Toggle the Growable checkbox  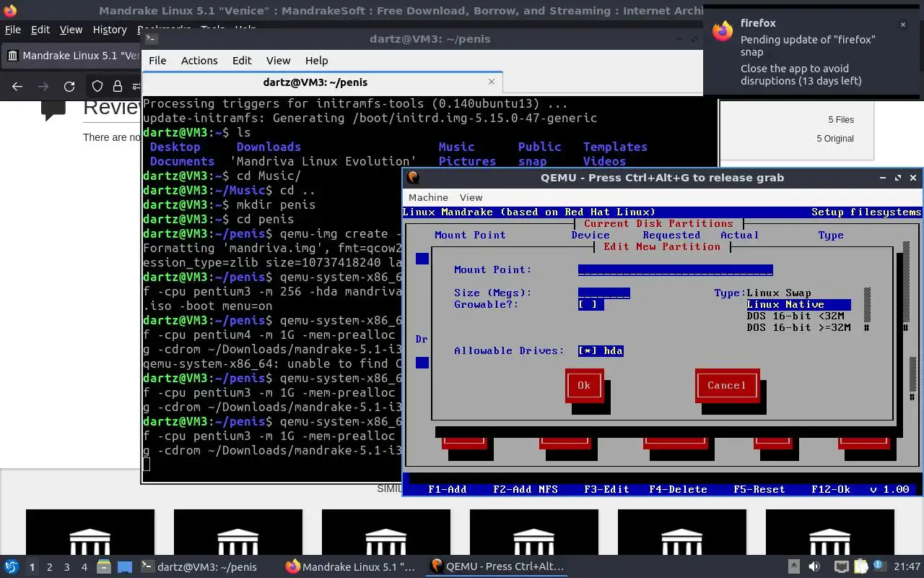coord(591,304)
